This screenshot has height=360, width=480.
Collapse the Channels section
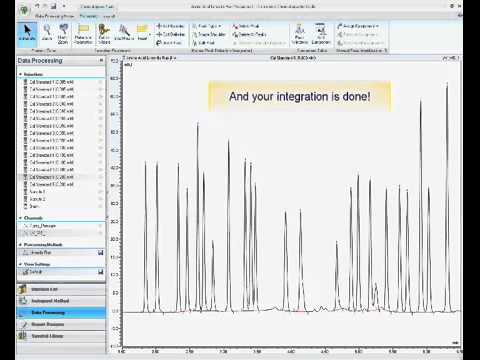(x=20, y=218)
